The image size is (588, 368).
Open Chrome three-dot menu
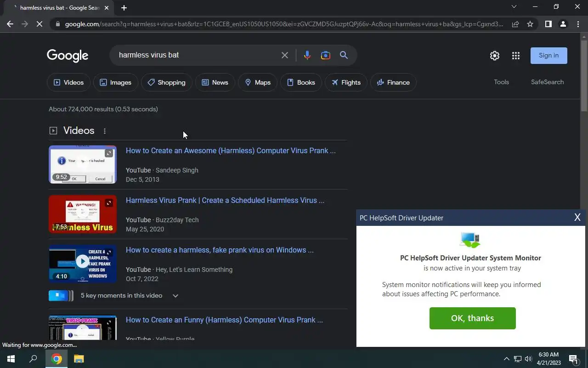(578, 24)
